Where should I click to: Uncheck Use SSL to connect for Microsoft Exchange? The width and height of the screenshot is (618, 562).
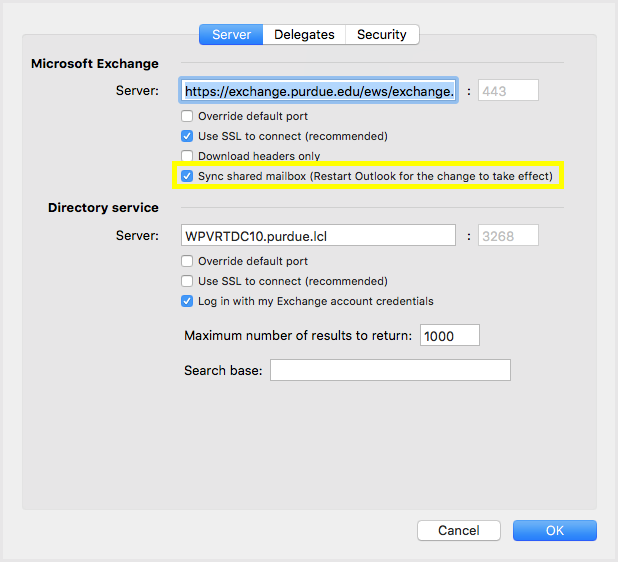(187, 136)
